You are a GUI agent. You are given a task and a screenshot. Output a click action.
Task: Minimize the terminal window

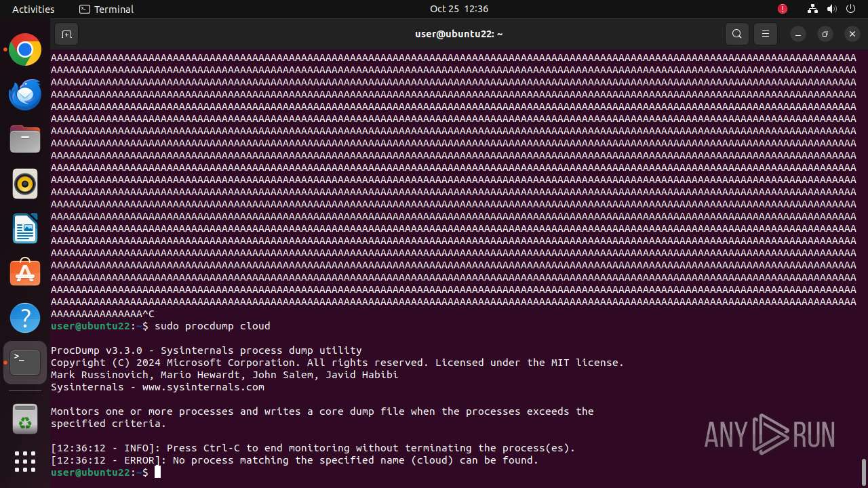798,34
